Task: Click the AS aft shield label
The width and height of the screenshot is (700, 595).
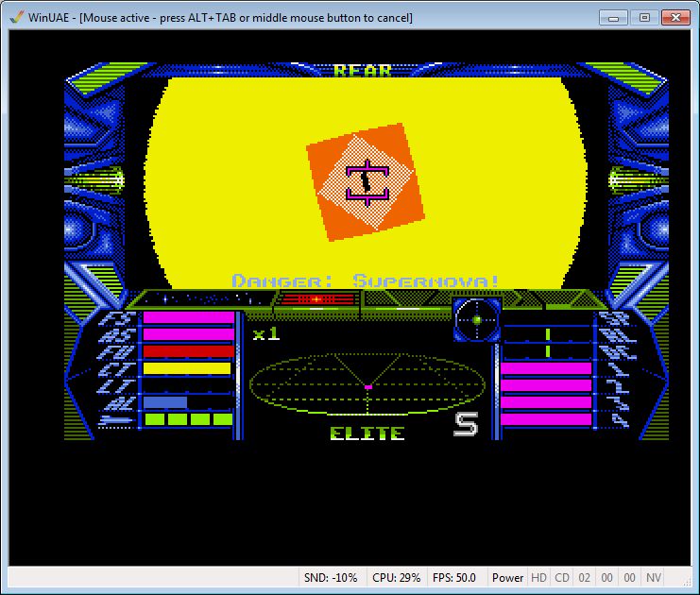Action: (117, 335)
